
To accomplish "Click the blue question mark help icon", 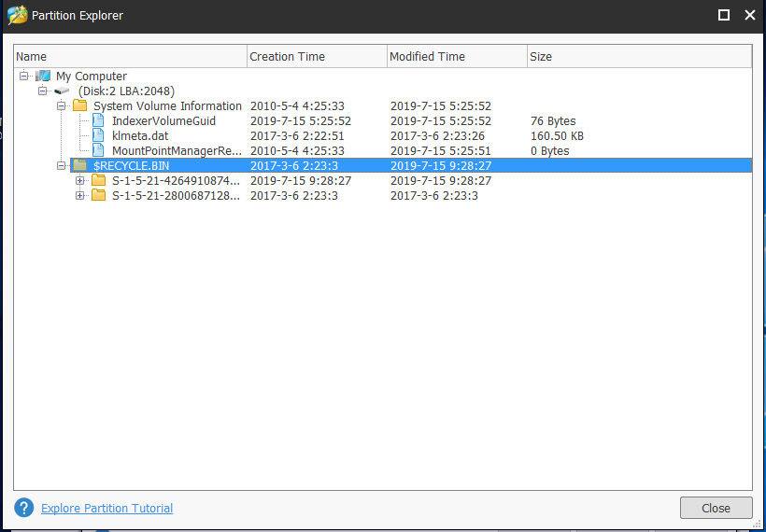I will (x=24, y=508).
